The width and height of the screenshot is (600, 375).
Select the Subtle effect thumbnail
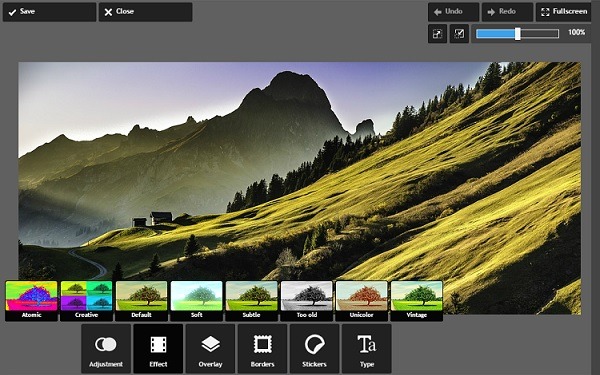click(251, 301)
